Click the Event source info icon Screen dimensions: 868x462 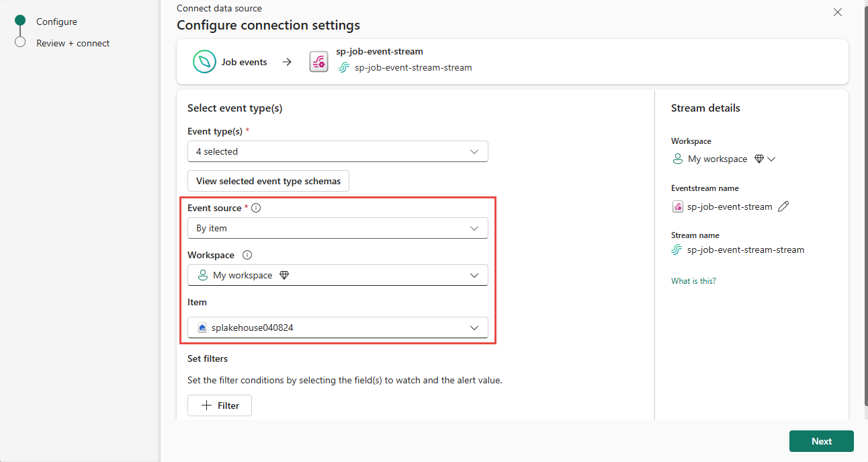click(256, 208)
